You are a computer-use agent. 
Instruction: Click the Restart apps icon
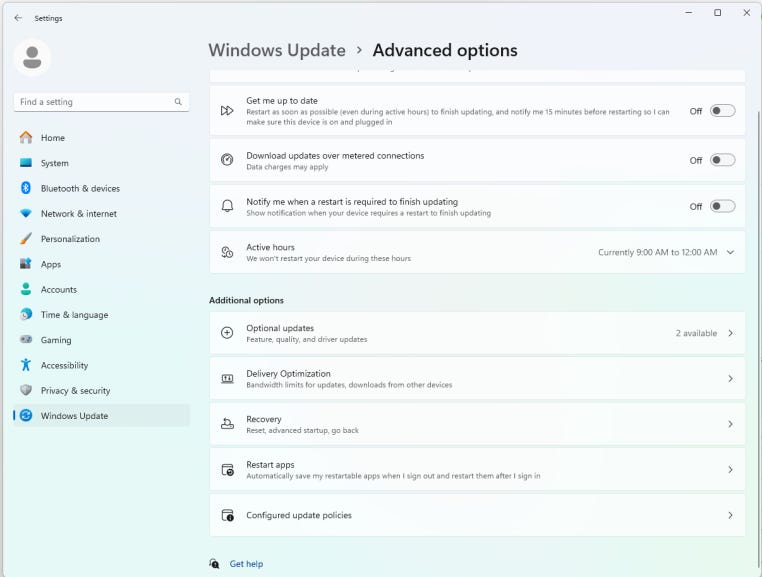point(227,470)
